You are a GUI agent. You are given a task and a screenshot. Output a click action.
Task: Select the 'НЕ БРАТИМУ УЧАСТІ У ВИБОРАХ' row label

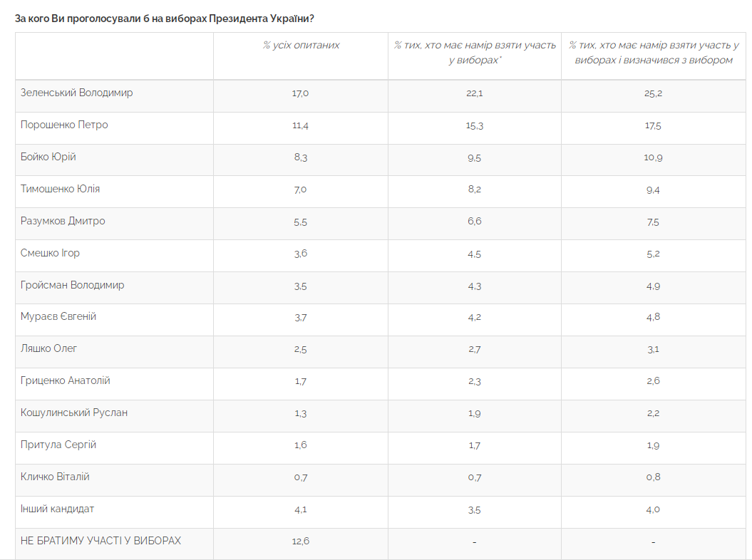101,541
